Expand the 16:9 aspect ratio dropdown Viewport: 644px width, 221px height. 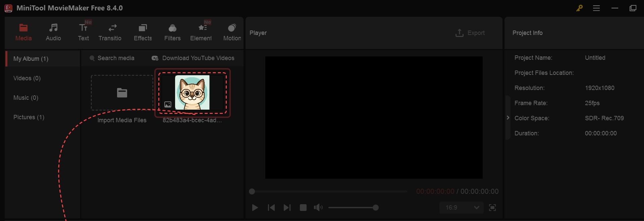click(462, 208)
